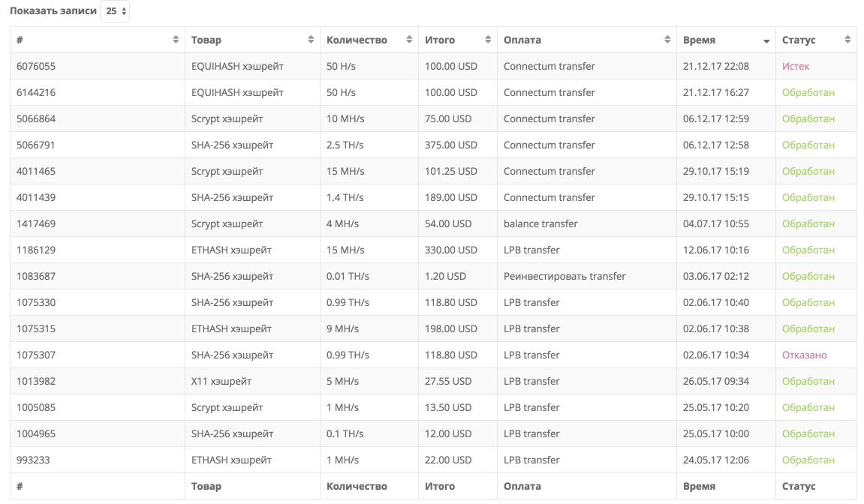Open the records-per-page dropdown showing 25
Viewport: 864px width, 504px height.
tap(115, 11)
